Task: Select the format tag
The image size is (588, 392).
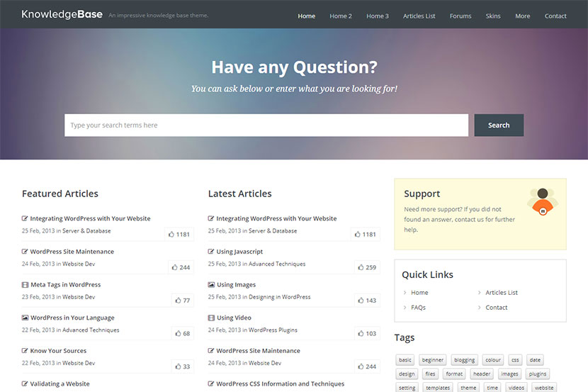Action: coord(454,374)
